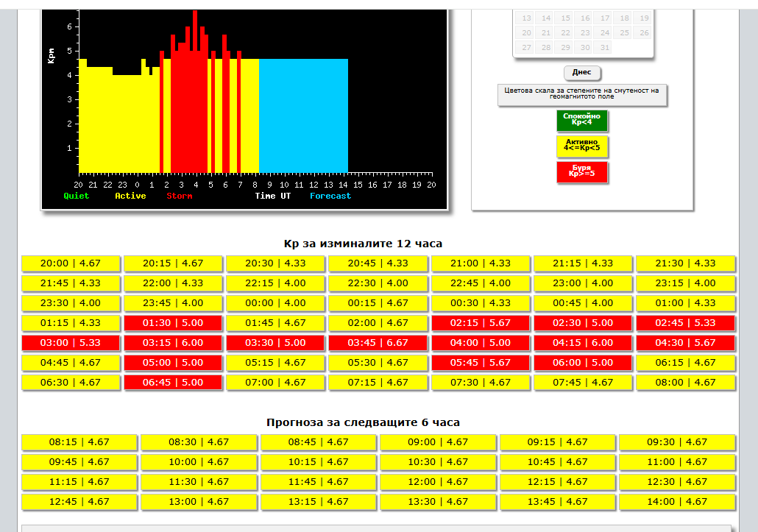Viewport: 758px width, 532px height.
Task: Select the 06:45 | 5.00 red cell
Action: point(173,383)
